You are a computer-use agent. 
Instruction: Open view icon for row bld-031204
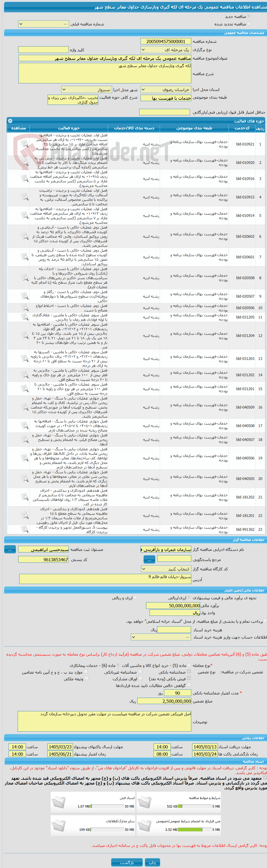point(25,335)
